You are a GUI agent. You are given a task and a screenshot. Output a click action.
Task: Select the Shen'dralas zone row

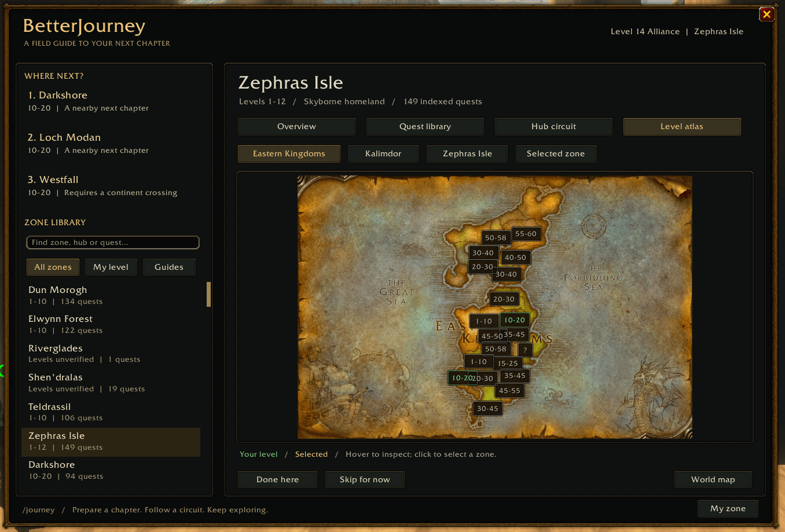111,383
